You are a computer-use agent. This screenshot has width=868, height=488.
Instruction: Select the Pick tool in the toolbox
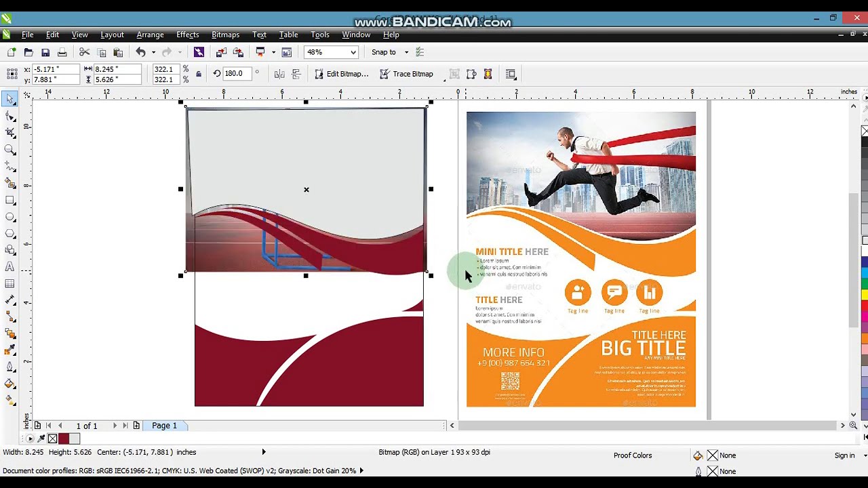(10, 99)
